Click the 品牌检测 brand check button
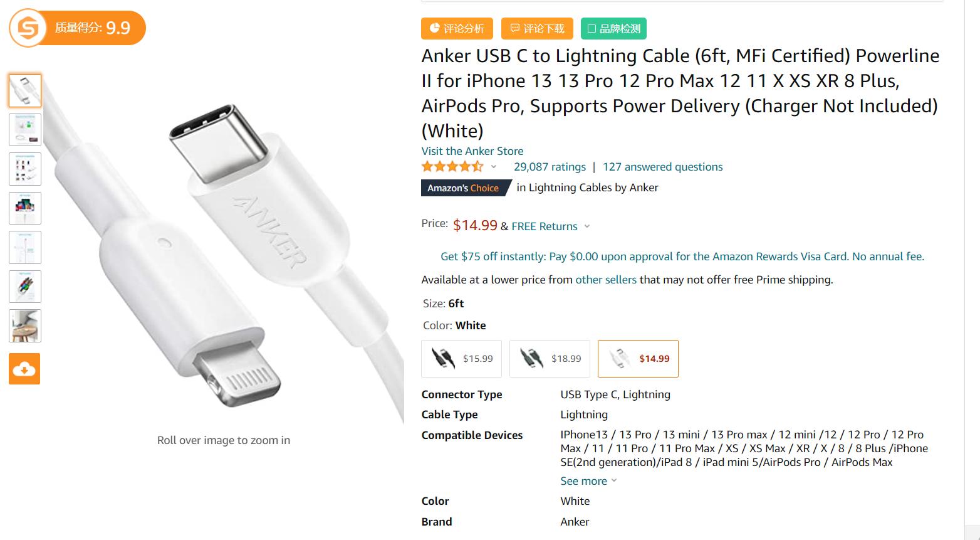The width and height of the screenshot is (980, 540). 613,28
